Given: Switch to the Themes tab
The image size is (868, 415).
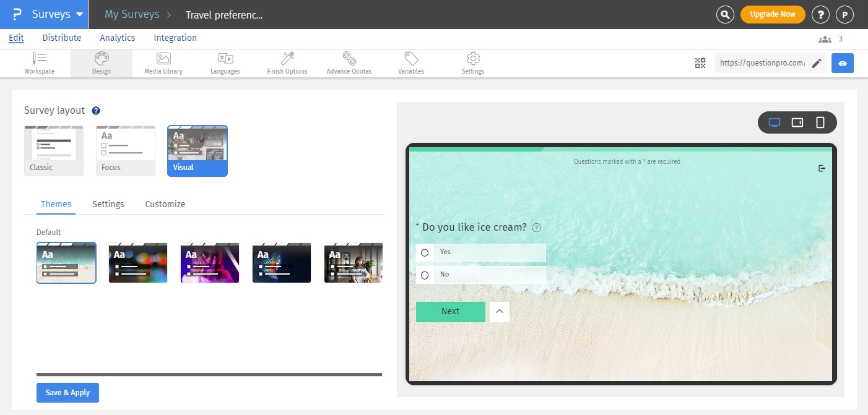Looking at the screenshot, I should [x=56, y=204].
